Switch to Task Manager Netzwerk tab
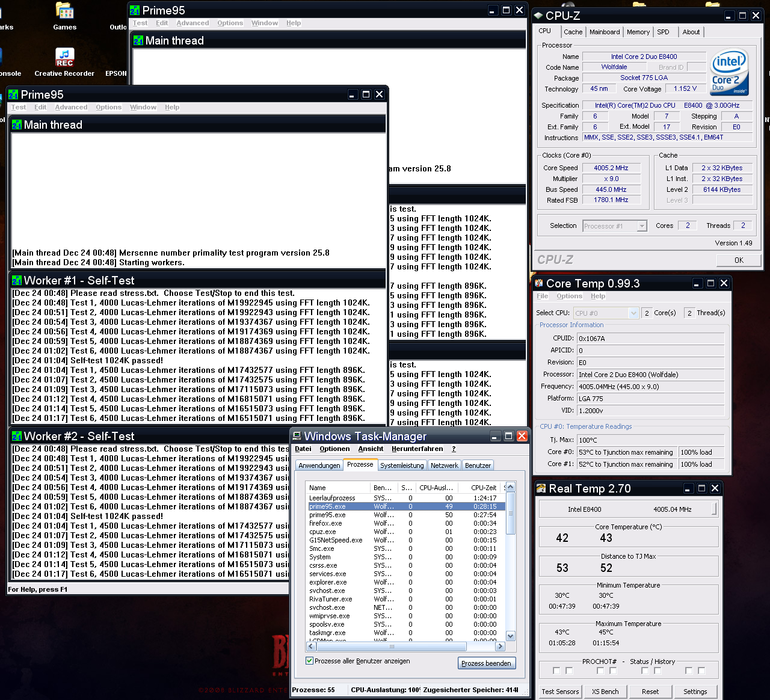The height and width of the screenshot is (700, 770). coord(445,465)
